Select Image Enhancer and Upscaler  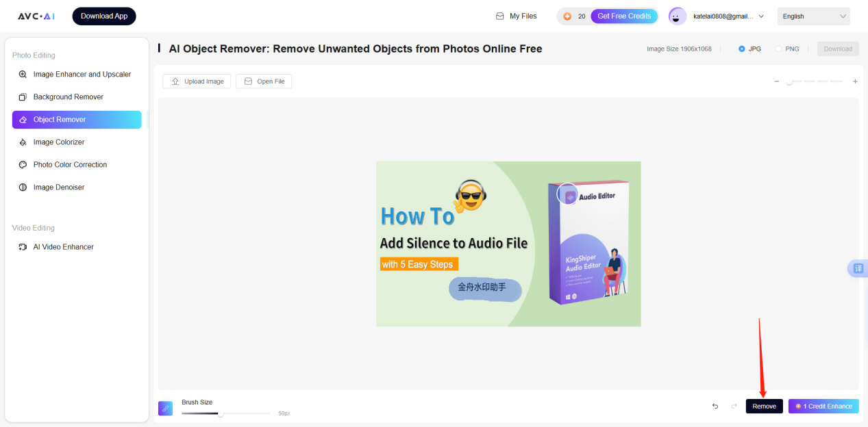77,74
